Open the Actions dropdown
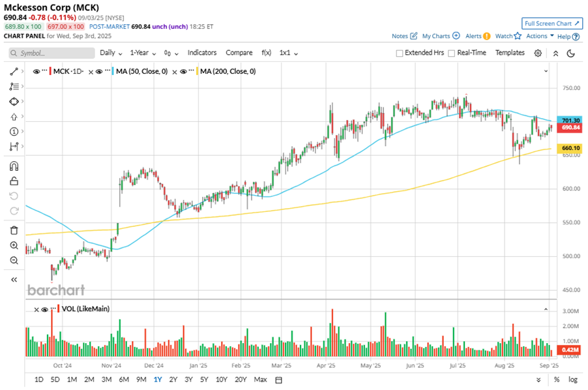 coord(540,36)
